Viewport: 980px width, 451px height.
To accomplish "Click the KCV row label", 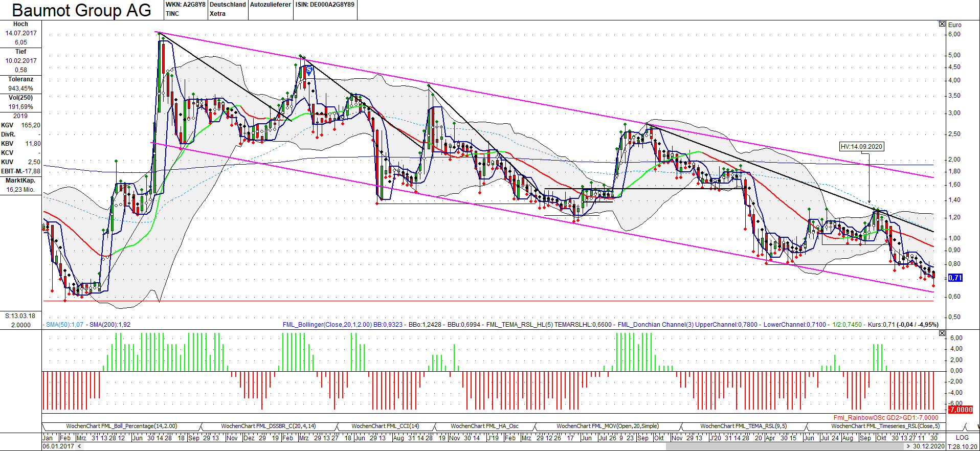I will point(7,153).
